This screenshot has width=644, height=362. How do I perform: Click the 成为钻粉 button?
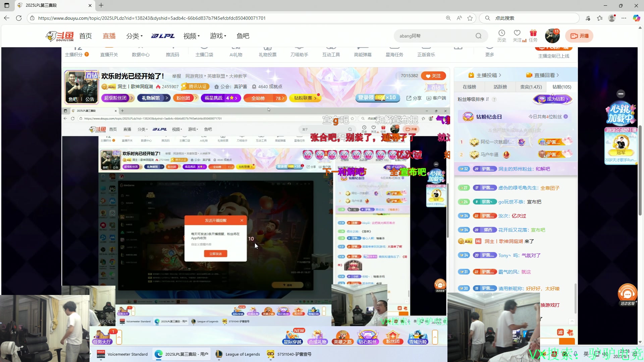(553, 99)
